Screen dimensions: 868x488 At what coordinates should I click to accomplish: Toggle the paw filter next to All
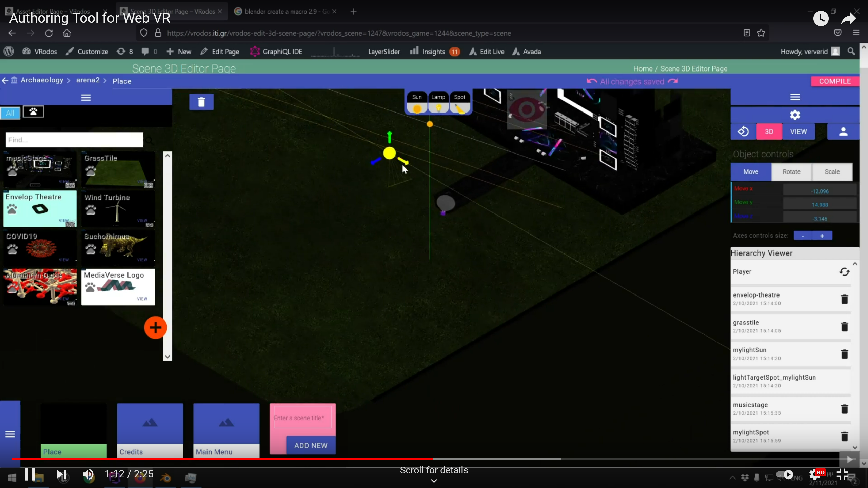33,111
